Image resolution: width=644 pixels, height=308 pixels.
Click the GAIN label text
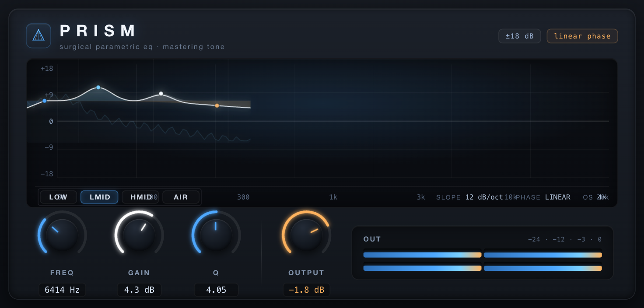[x=139, y=273]
